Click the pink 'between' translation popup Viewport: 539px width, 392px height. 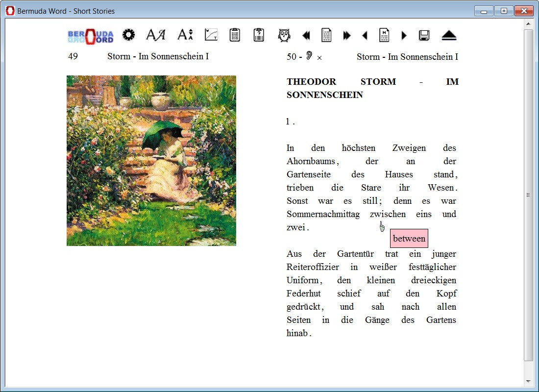point(409,238)
